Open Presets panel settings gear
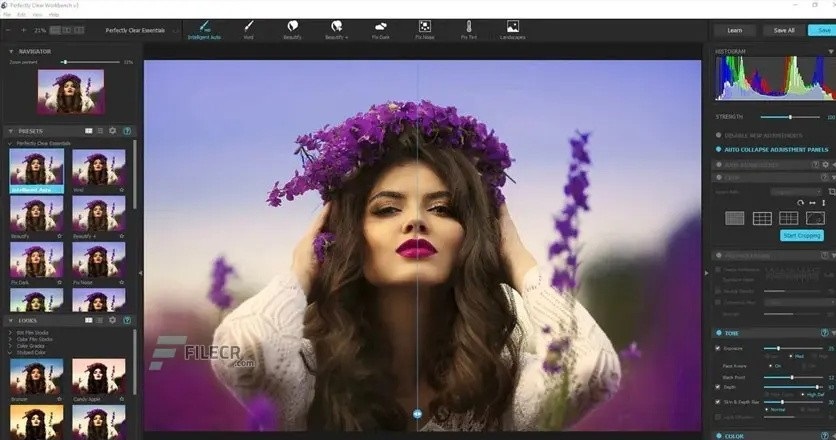836x440 pixels. click(x=112, y=131)
